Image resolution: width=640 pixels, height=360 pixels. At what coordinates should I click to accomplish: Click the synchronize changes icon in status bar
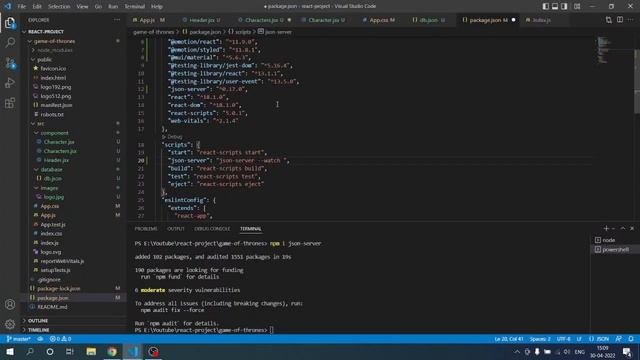[x=40, y=339]
